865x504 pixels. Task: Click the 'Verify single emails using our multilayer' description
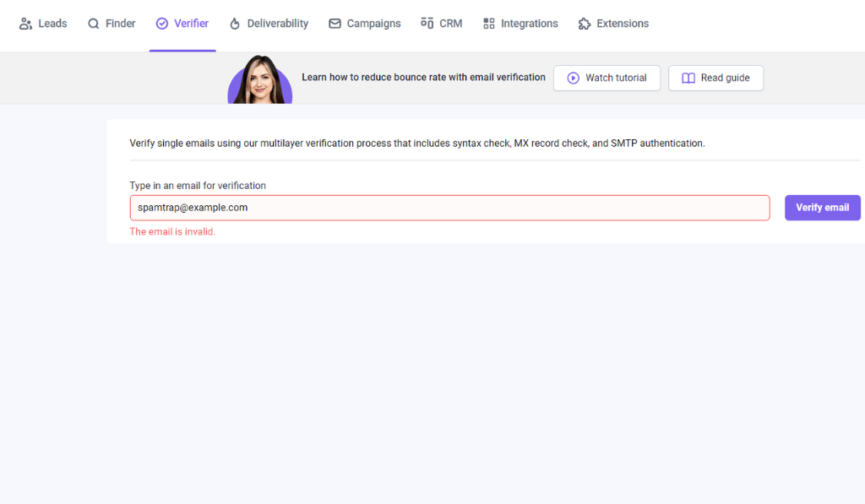pos(417,144)
